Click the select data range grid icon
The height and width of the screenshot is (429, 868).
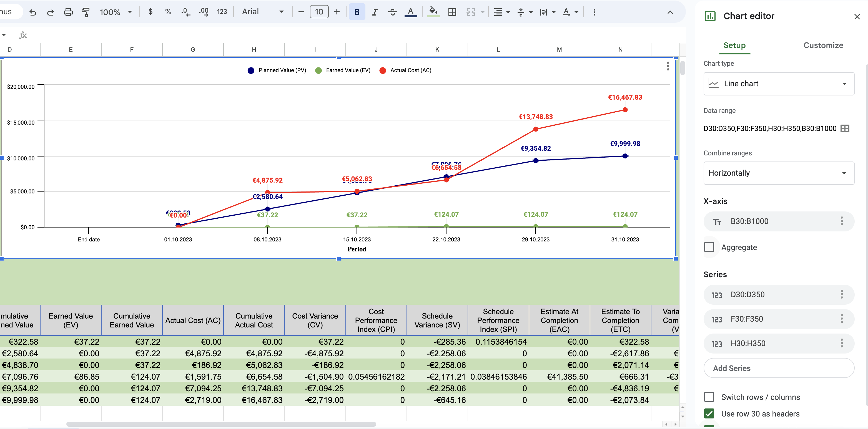tap(845, 128)
